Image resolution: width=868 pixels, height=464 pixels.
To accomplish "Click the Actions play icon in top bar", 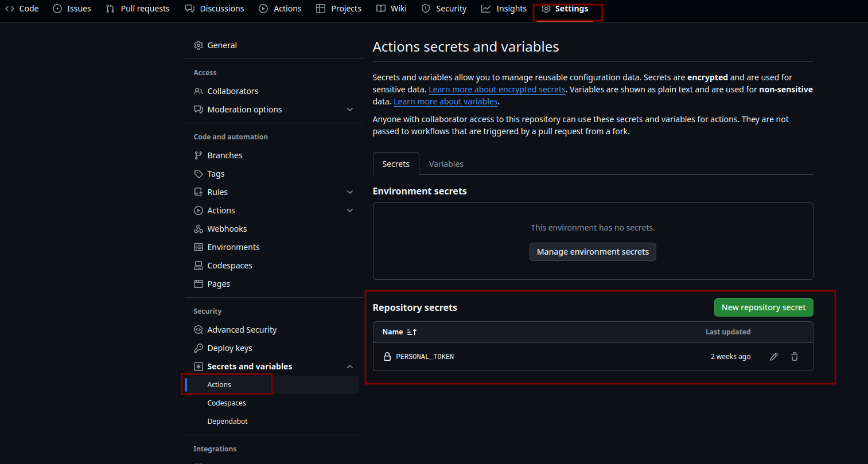I will [x=263, y=9].
